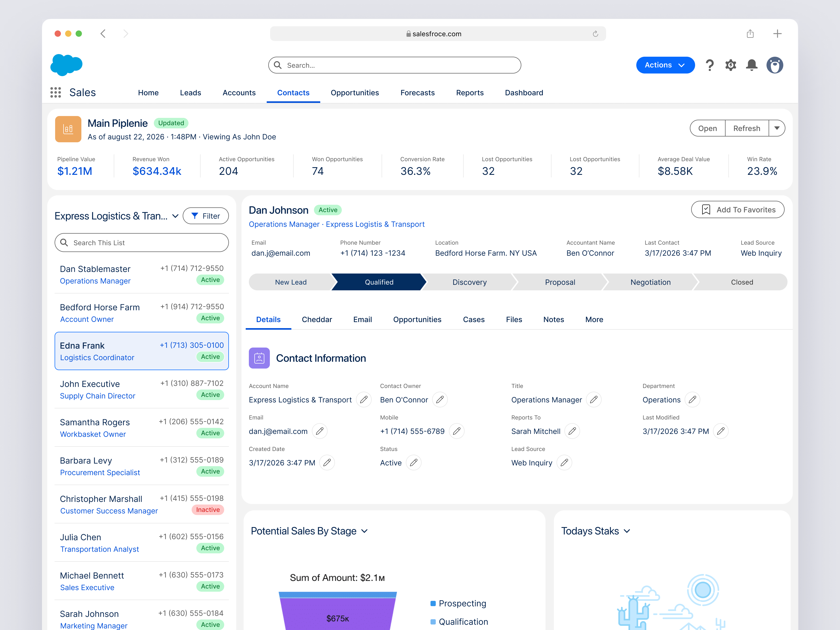Open the Notes tab

553,319
